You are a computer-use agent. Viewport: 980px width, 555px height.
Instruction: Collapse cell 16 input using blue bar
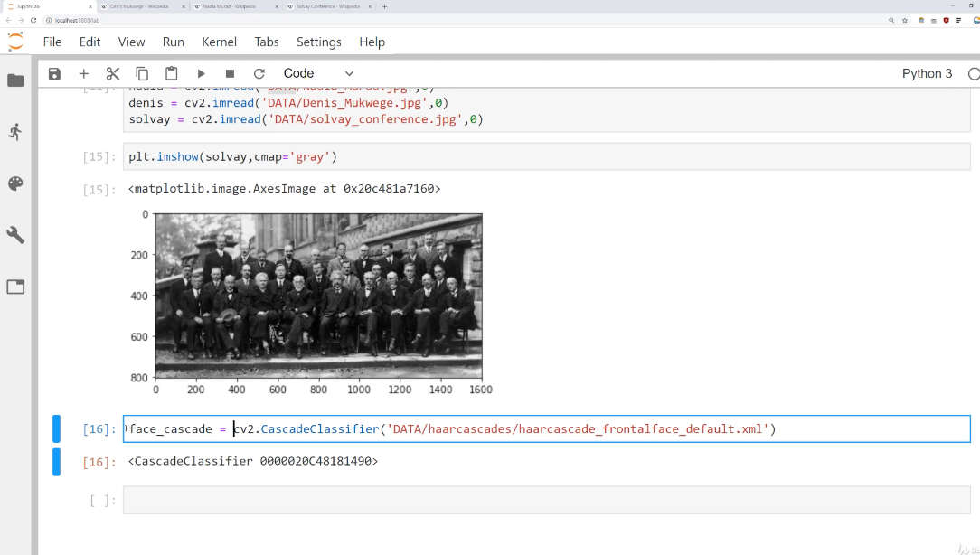[x=56, y=428]
